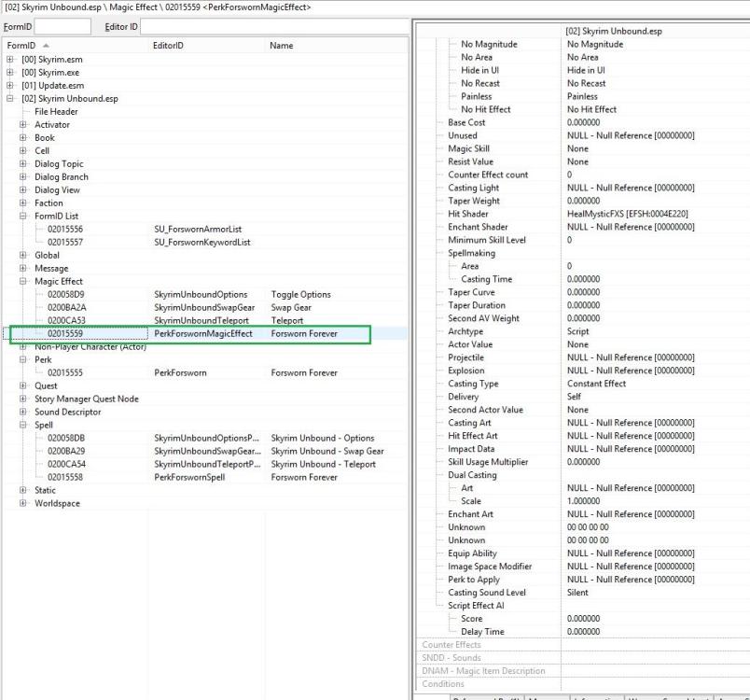This screenshot has height=700, width=750.
Task: Select the SkyrimUnboundOptionsP... spell record
Action: click(x=206, y=438)
